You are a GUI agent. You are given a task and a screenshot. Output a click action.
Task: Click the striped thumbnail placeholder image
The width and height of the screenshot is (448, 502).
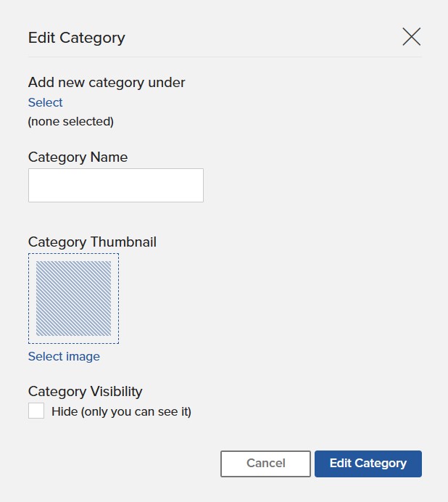[74, 298]
